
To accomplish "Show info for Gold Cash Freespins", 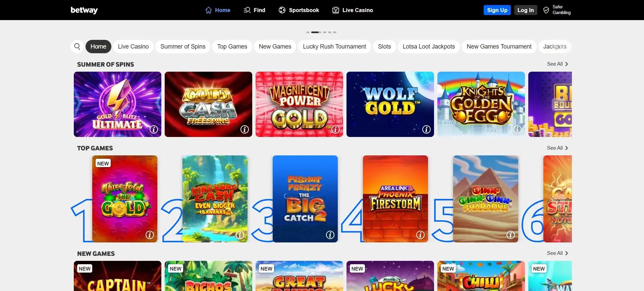I will click(x=245, y=129).
